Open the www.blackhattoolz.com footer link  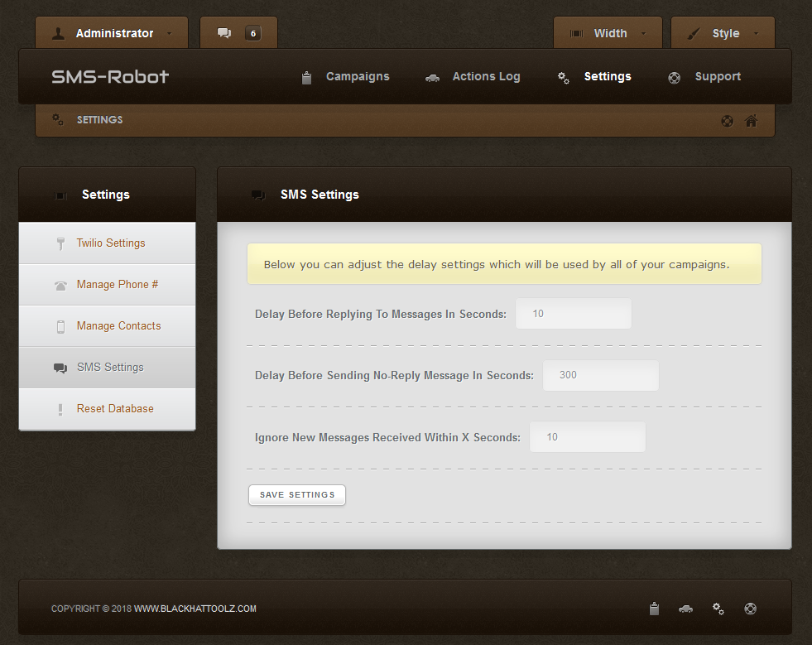click(195, 609)
